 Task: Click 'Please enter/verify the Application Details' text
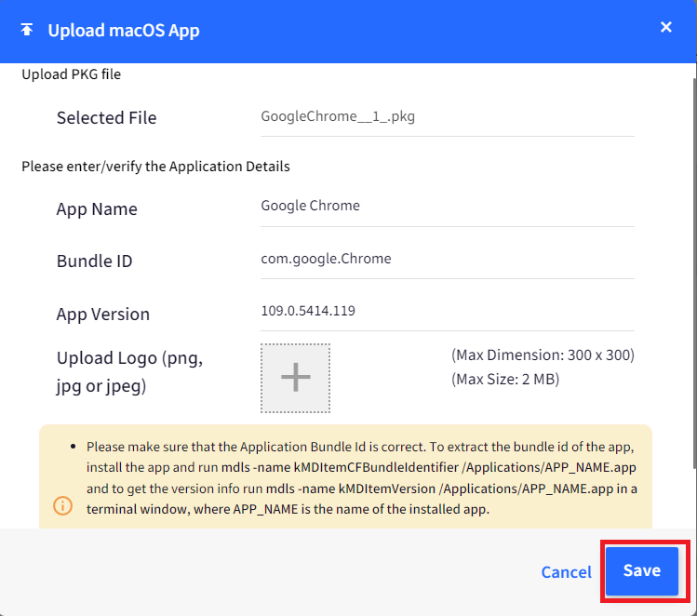[x=155, y=167]
